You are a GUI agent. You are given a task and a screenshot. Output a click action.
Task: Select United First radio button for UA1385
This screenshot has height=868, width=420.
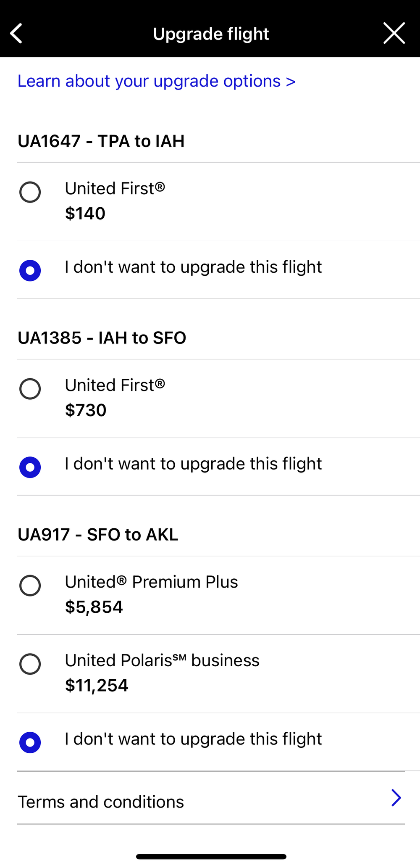pyautogui.click(x=30, y=389)
